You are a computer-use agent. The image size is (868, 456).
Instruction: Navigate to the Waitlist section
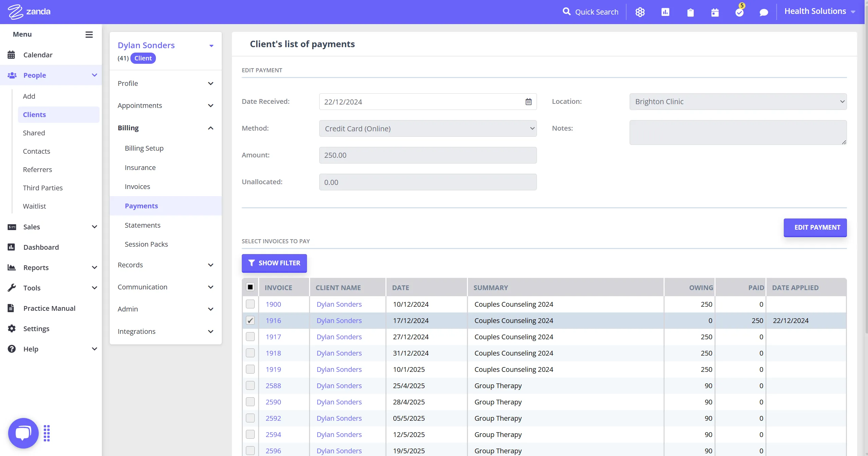click(34, 206)
